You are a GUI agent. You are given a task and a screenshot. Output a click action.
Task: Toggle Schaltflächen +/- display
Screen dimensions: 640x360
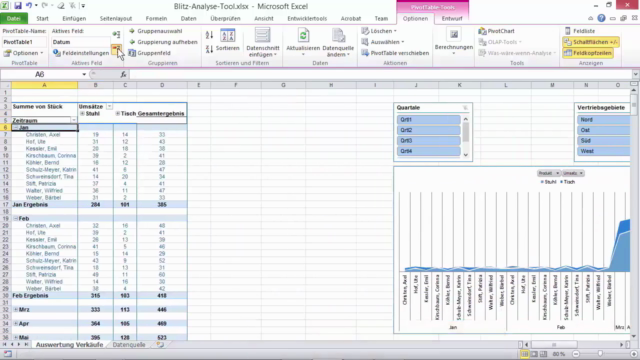tap(591, 42)
